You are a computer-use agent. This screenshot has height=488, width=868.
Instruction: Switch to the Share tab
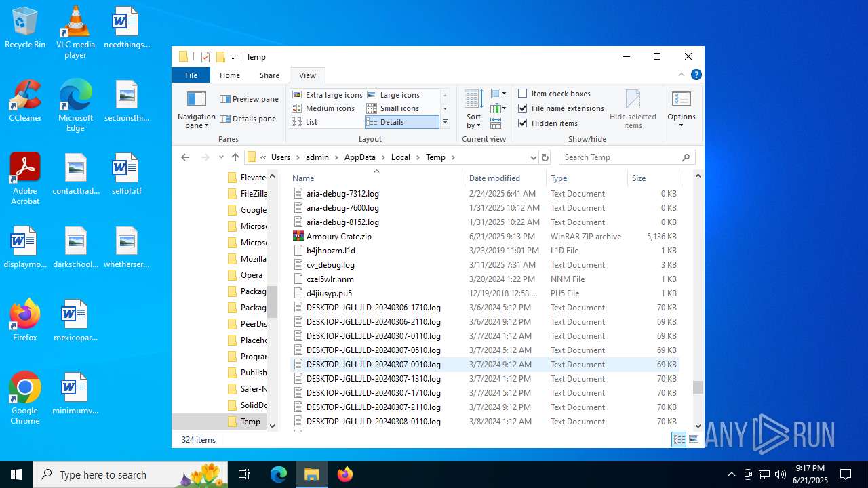[x=269, y=75]
